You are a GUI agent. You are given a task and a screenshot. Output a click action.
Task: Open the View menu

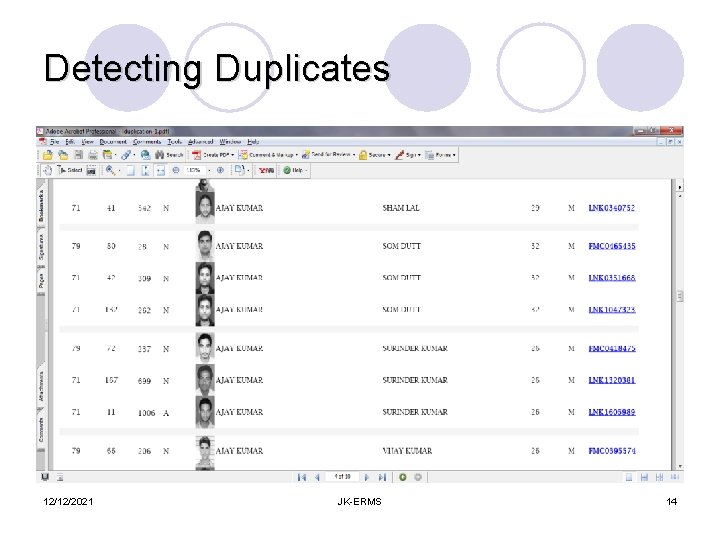pos(87,142)
